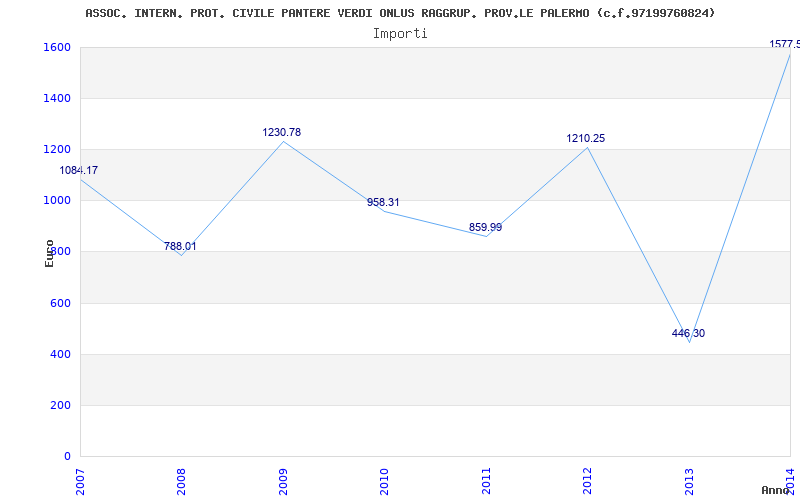Click the 1600 y-axis tick label
This screenshot has width=800, height=500.
pos(55,47)
